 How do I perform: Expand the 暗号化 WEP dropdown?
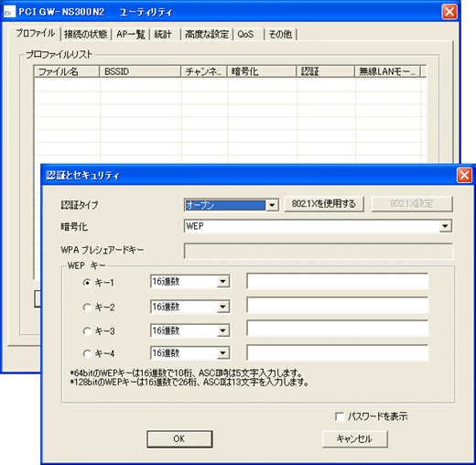(x=445, y=226)
